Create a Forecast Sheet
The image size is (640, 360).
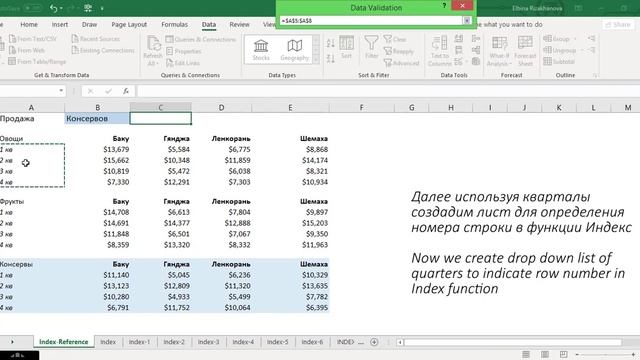[x=525, y=51]
